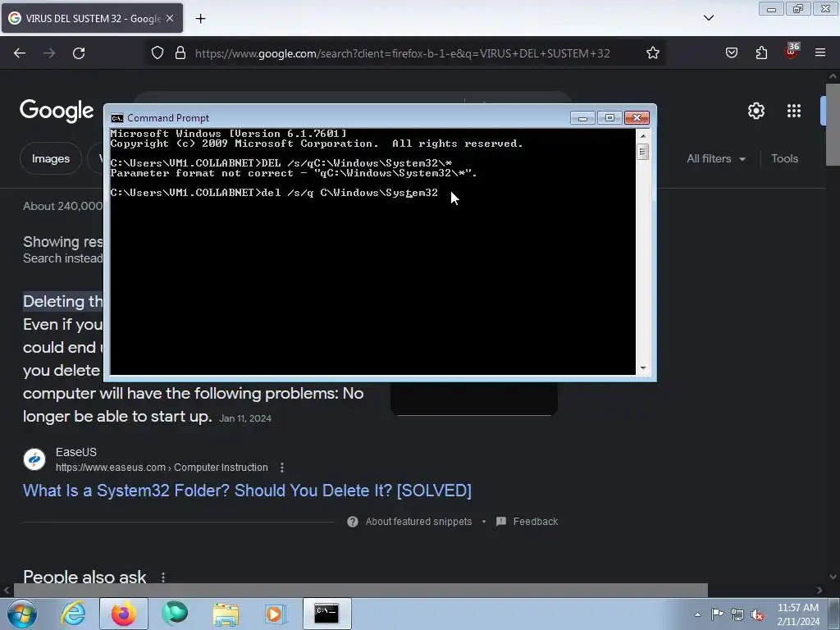Open the Firefox extensions puzzle icon
The height and width of the screenshot is (630, 840).
(761, 52)
